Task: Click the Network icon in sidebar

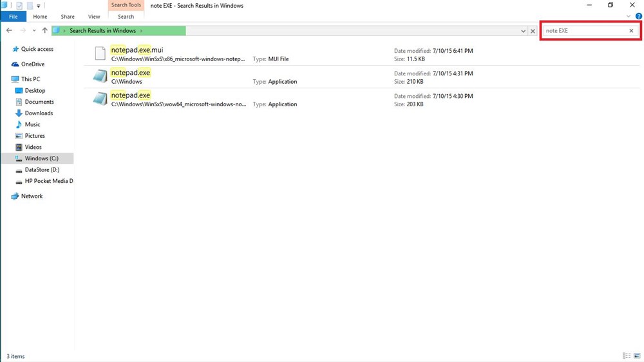Action: coord(15,196)
